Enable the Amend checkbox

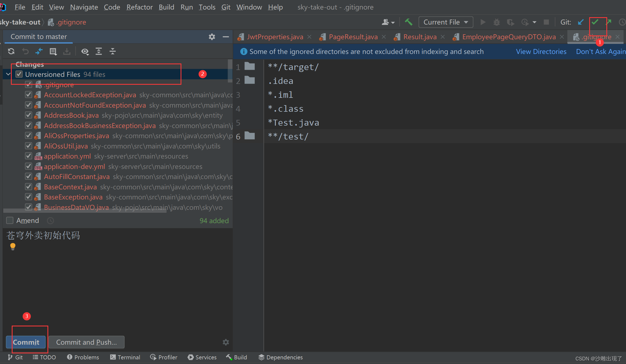(x=10, y=220)
